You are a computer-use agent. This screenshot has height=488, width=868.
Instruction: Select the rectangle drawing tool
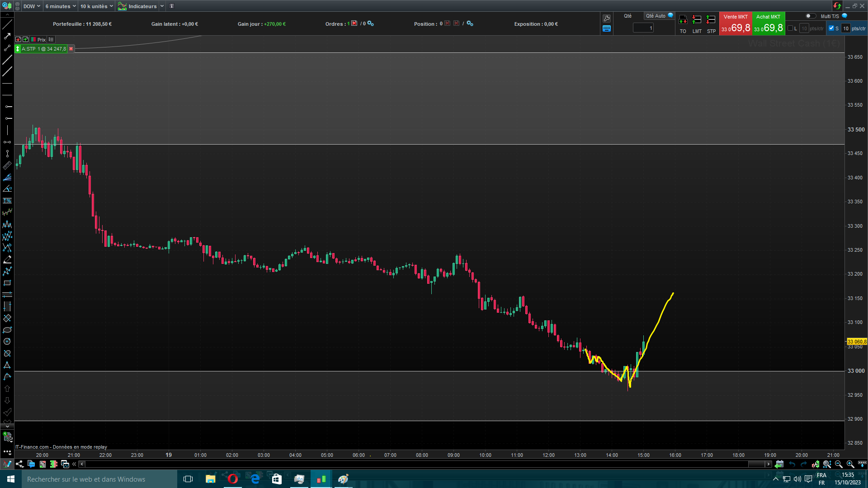(7, 283)
